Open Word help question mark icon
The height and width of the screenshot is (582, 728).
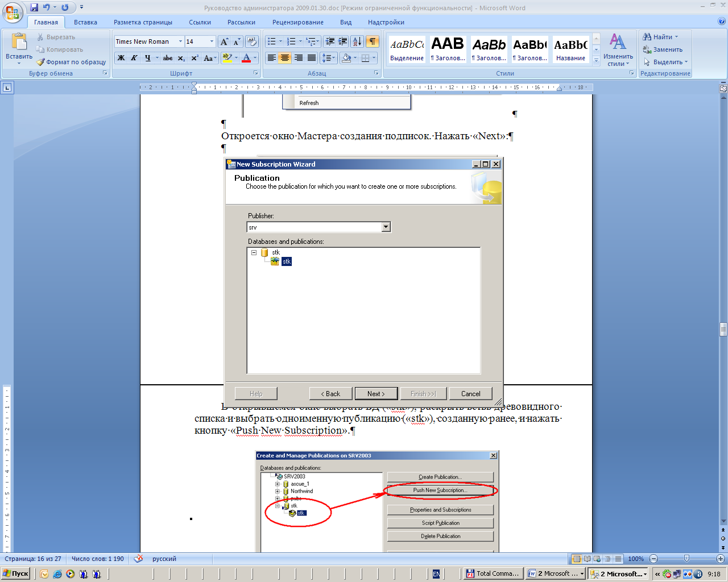point(722,22)
